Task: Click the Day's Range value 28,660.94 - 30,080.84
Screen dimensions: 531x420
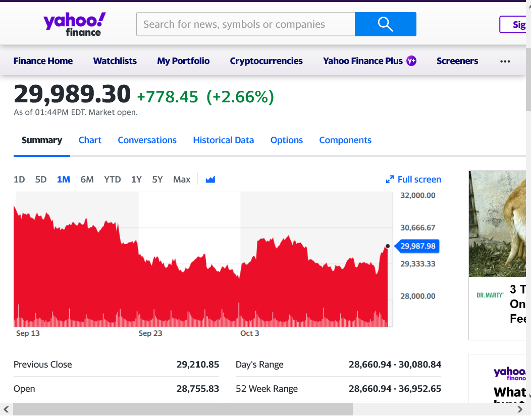Action: [395, 365]
